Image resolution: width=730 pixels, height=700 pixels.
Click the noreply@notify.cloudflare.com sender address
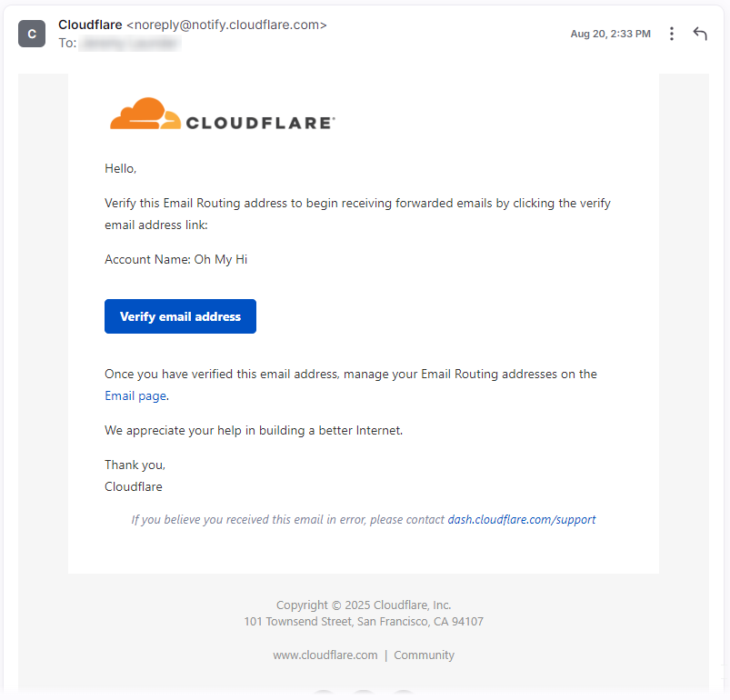tap(226, 25)
